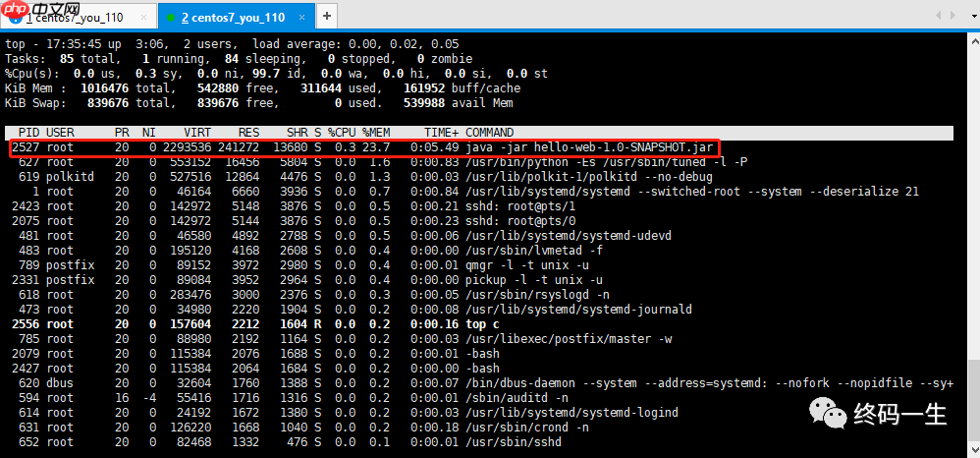This screenshot has height=458, width=980.
Task: Click the VIRT value 2293536
Action: tap(187, 147)
